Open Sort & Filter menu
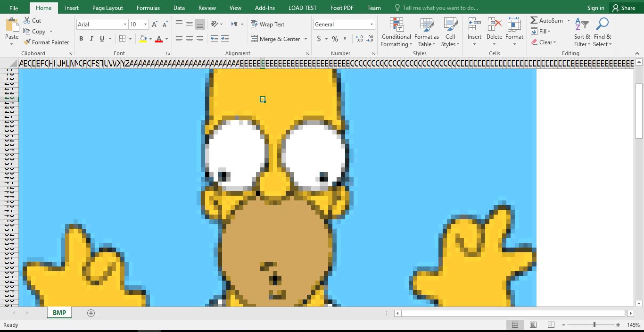The image size is (644, 332). click(x=582, y=33)
